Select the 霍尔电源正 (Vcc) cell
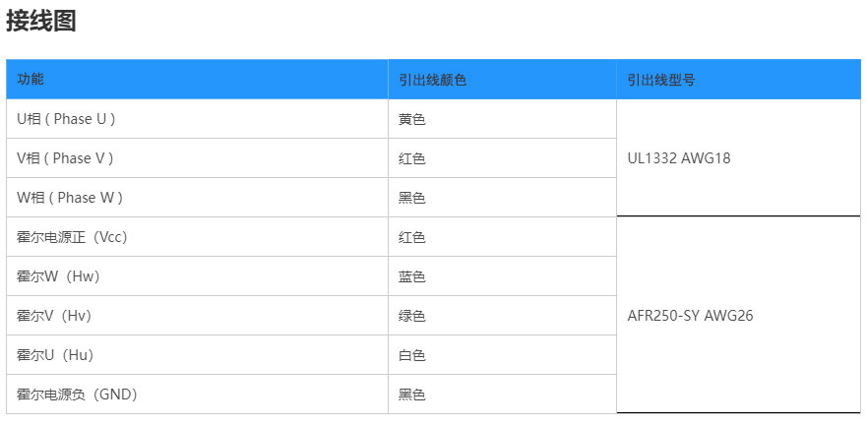 tap(72, 237)
